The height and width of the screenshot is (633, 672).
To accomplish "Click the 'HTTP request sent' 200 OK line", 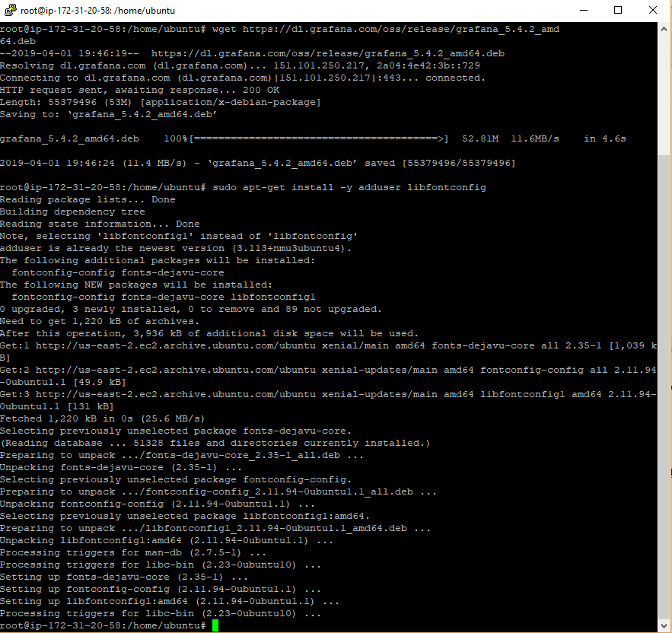I will [x=140, y=90].
